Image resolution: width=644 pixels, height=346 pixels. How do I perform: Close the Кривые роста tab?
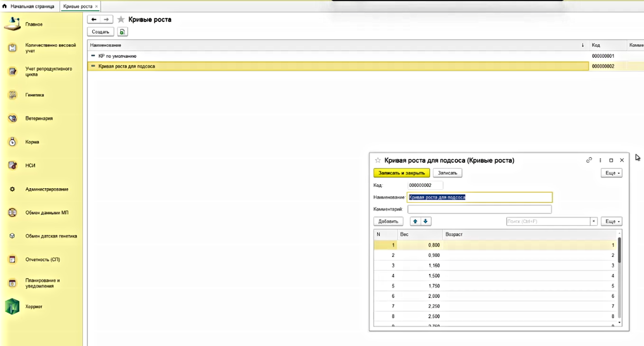point(97,6)
